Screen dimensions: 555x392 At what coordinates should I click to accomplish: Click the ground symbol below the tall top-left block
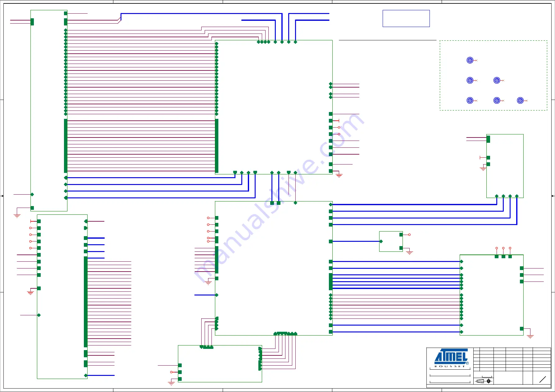17,215
